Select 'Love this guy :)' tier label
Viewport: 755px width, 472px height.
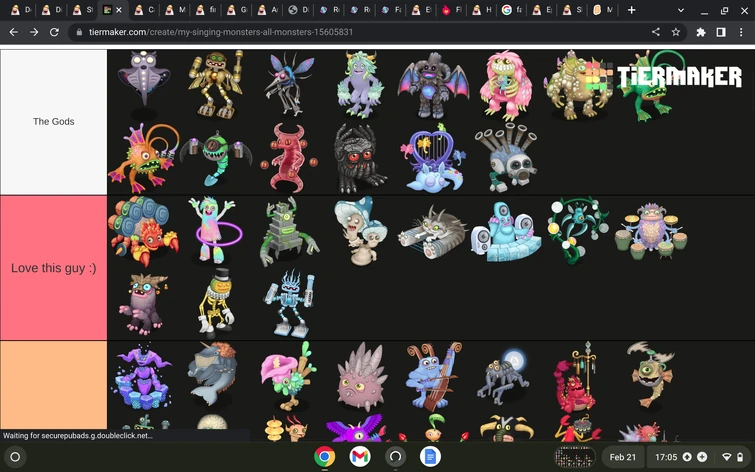[53, 268]
